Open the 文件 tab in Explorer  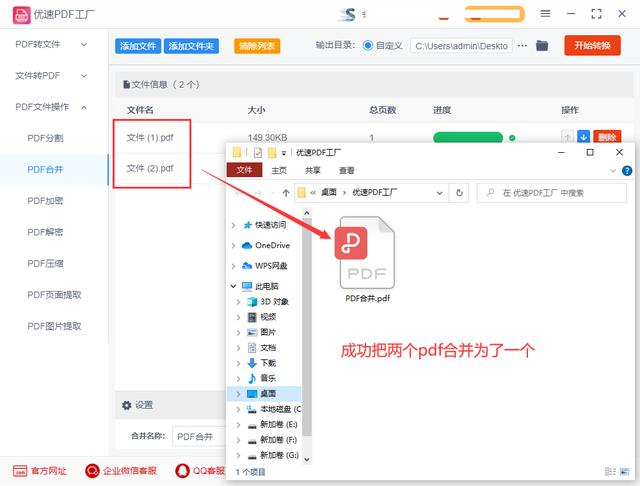[x=244, y=170]
